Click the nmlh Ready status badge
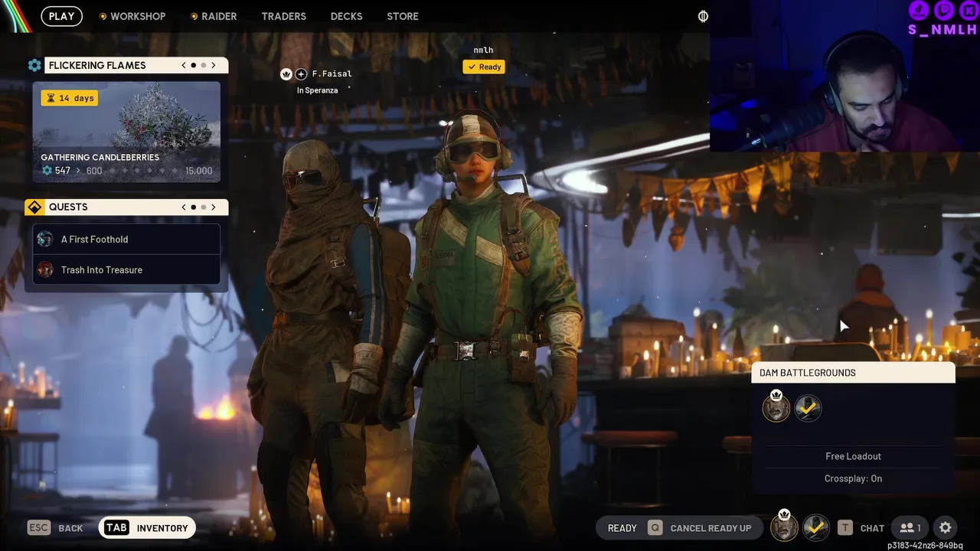 [484, 67]
